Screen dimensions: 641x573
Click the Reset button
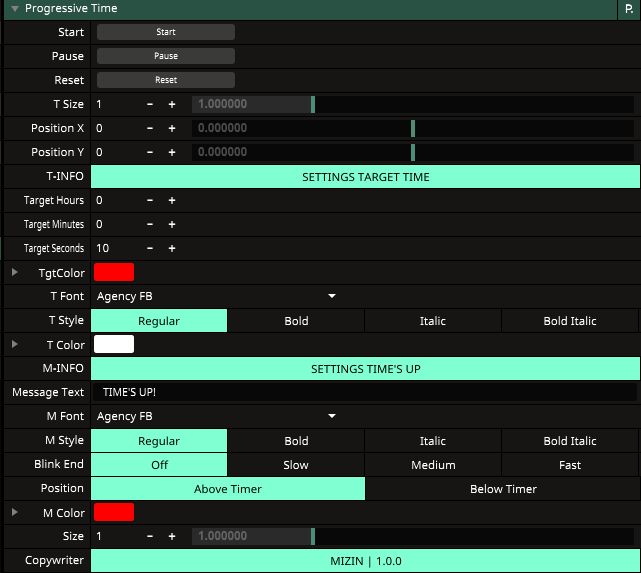[x=166, y=80]
